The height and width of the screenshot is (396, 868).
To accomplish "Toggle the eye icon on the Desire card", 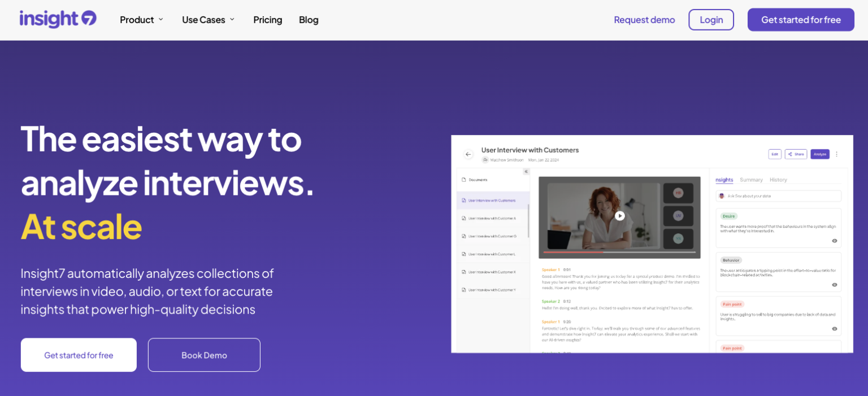I will pos(835,241).
